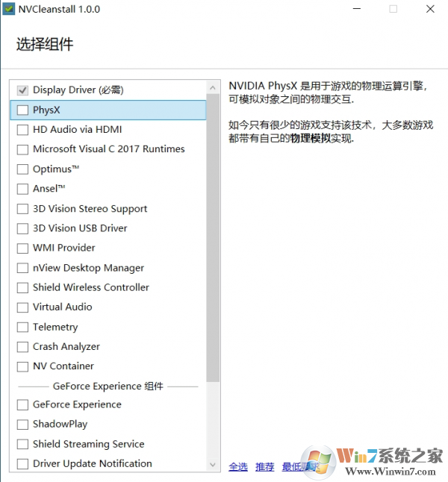Check 3D Vision USB Driver option
Image resolution: width=448 pixels, height=482 pixels.
click(x=22, y=228)
